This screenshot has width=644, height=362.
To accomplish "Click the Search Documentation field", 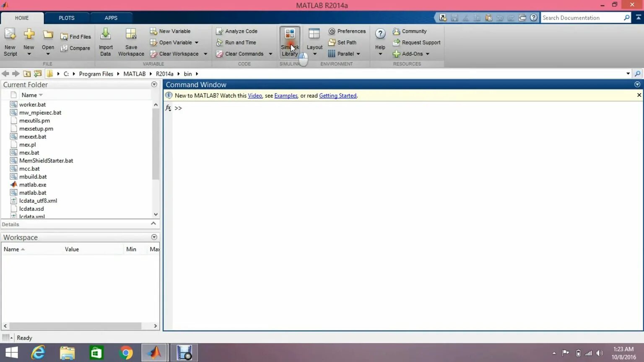I will 582,18.
